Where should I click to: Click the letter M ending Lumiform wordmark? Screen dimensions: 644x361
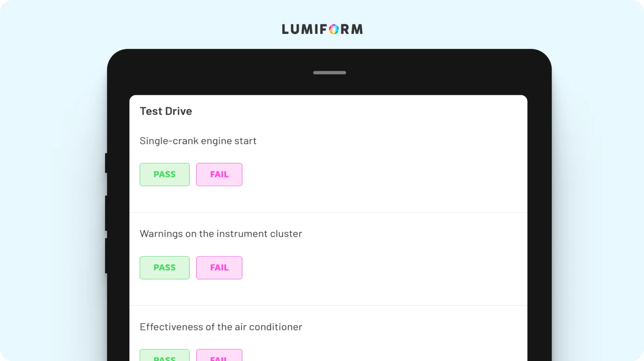(x=357, y=29)
